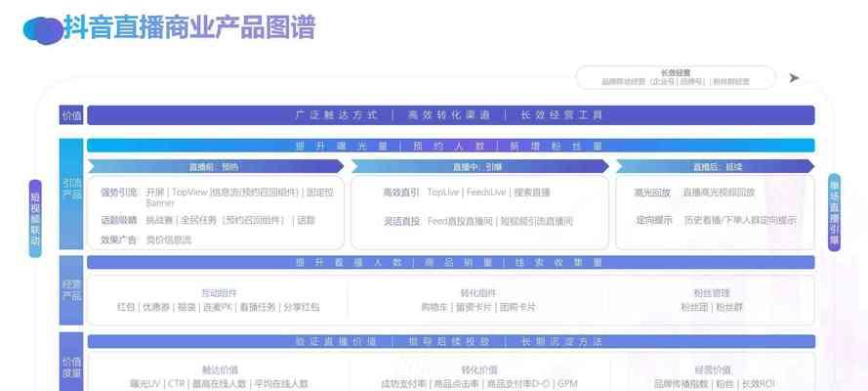Click the 粉丝群 text

pos(729,307)
